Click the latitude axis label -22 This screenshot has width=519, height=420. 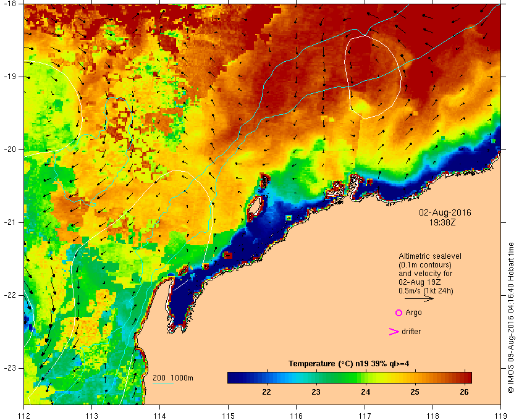point(9,295)
